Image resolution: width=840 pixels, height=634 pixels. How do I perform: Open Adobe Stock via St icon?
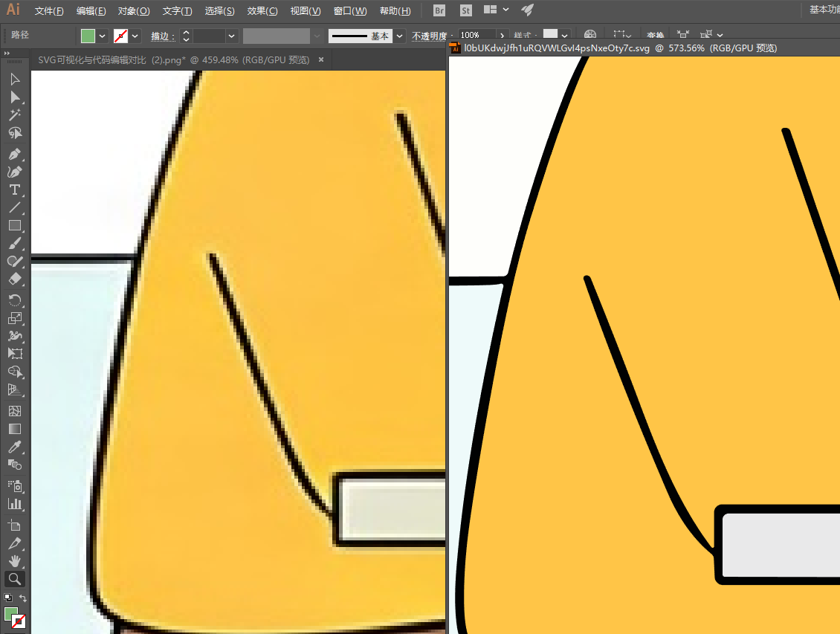tap(465, 10)
